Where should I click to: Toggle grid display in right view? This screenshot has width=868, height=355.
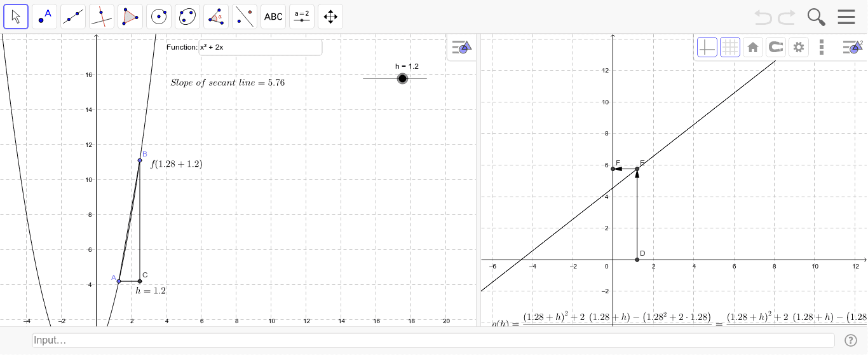[730, 47]
